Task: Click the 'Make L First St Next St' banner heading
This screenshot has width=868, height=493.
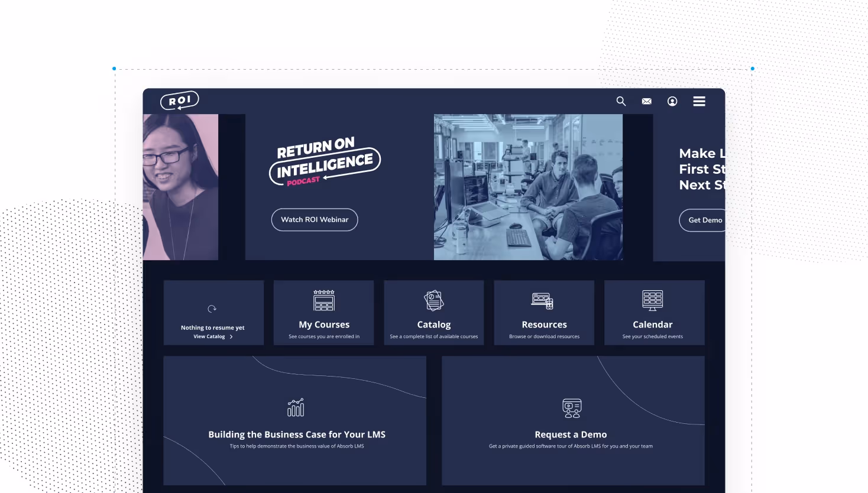Action: (702, 169)
